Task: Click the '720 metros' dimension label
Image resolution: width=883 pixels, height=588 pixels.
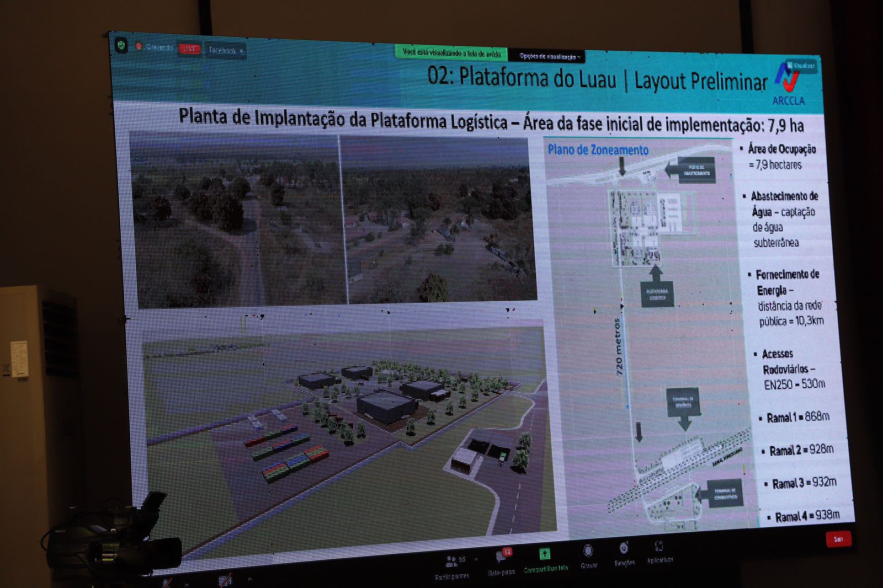Action: click(x=618, y=346)
